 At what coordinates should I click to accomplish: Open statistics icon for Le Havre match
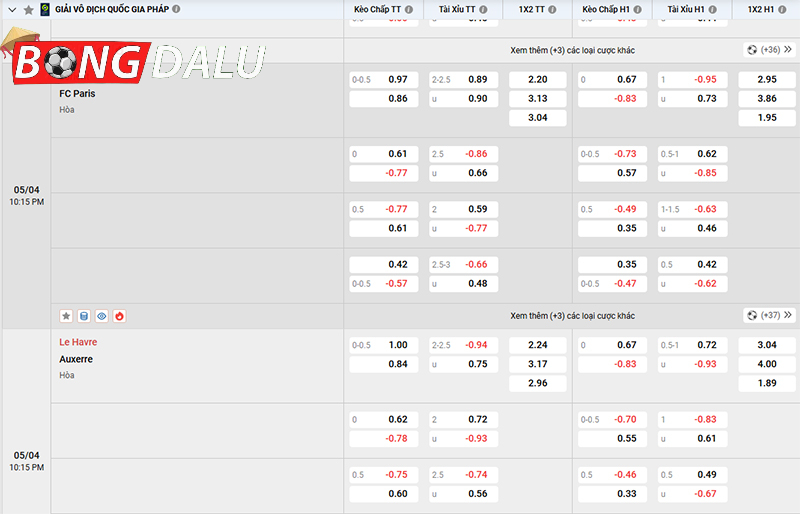(x=84, y=316)
